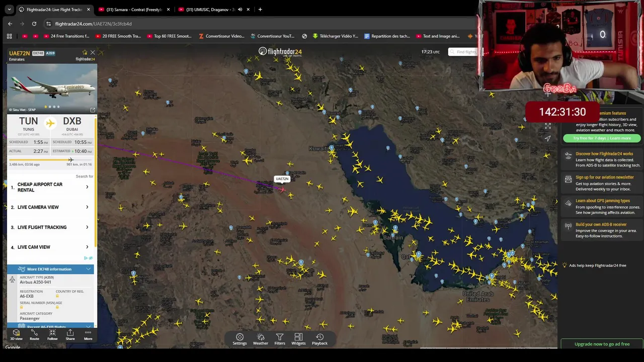Open the Filters panel

click(280, 339)
